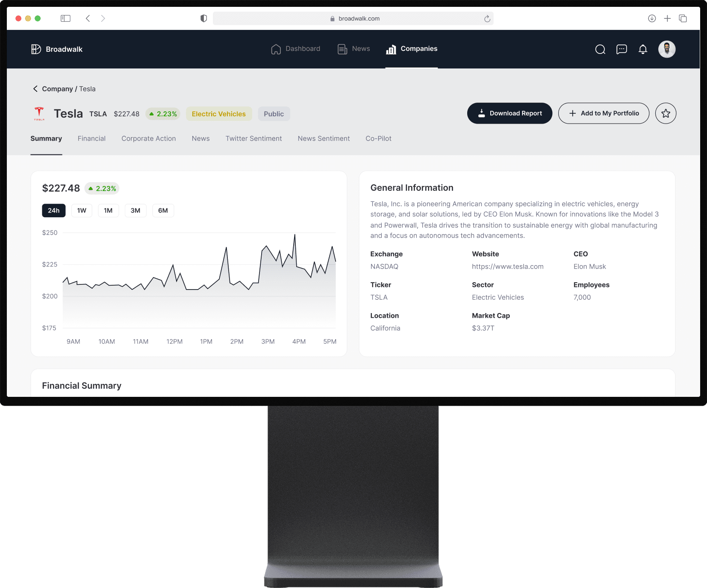Click Add to My Portfolio button
707x588 pixels.
(604, 113)
